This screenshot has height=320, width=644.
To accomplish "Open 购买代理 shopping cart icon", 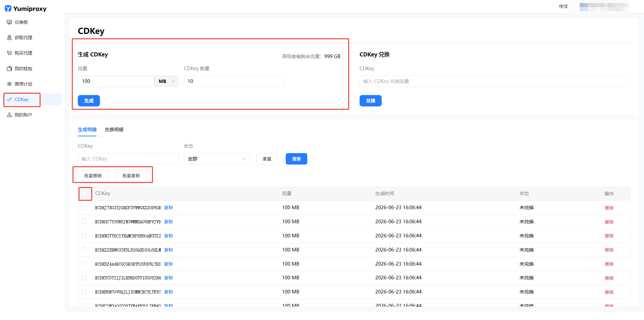I will [x=9, y=53].
